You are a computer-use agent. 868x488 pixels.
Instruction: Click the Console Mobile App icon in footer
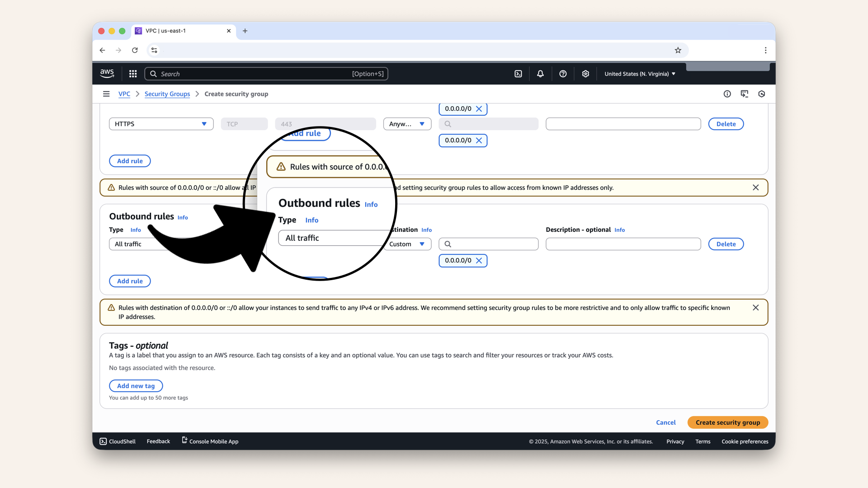[184, 440]
